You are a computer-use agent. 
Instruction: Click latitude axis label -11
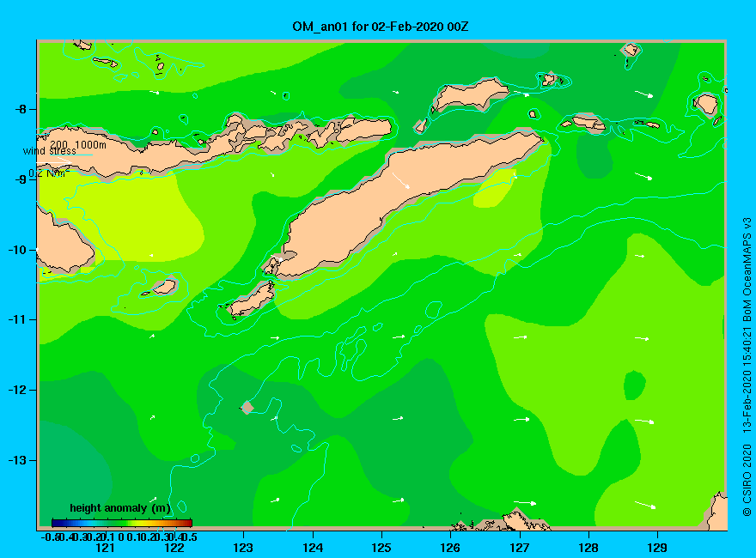(x=17, y=319)
